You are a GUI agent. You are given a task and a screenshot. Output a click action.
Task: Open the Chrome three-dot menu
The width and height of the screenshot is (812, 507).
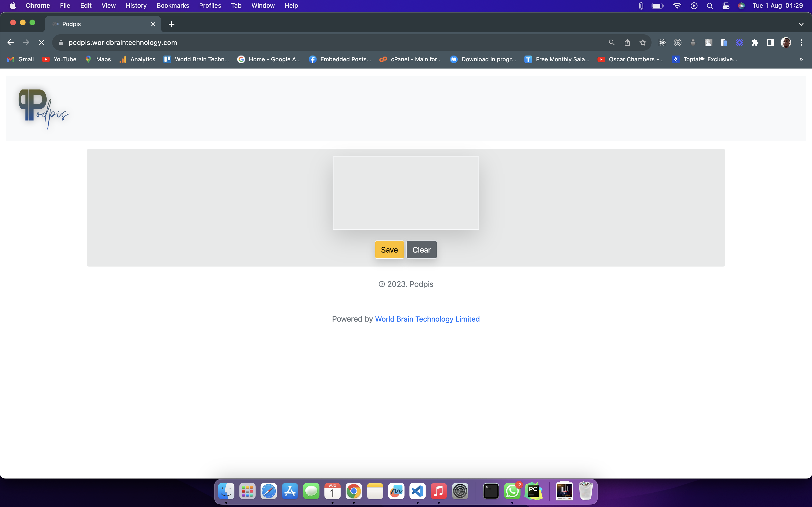(x=801, y=42)
